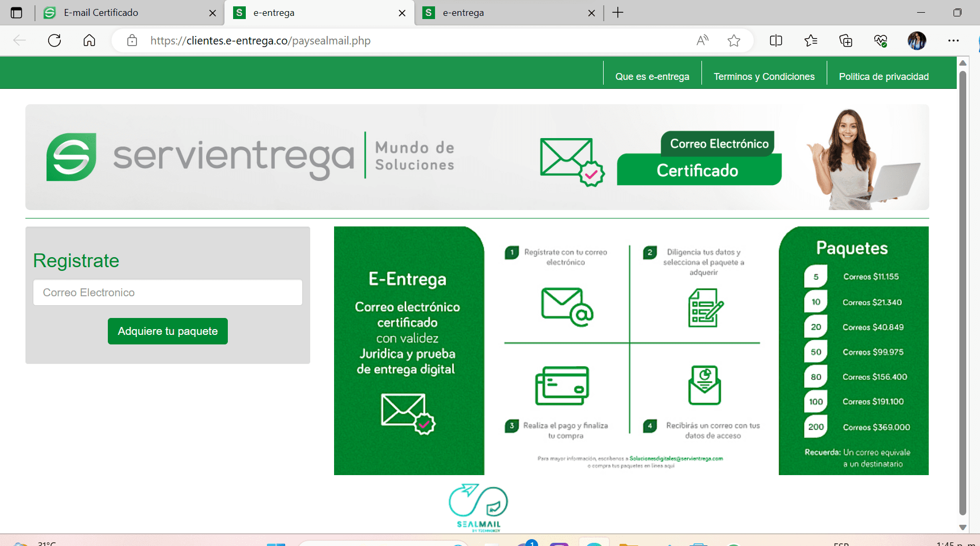Open Terminos y Condiciones link
The image size is (980, 546).
(764, 77)
